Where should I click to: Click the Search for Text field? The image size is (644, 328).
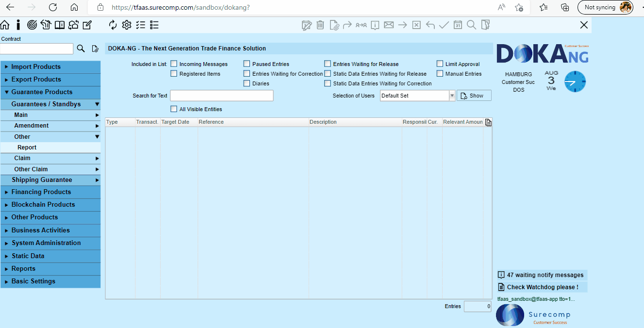[x=222, y=96]
